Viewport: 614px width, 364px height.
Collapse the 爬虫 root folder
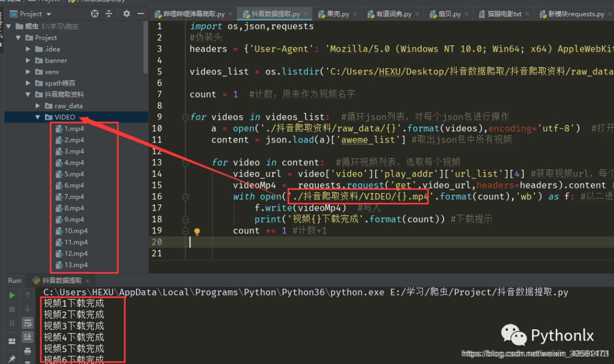point(9,26)
